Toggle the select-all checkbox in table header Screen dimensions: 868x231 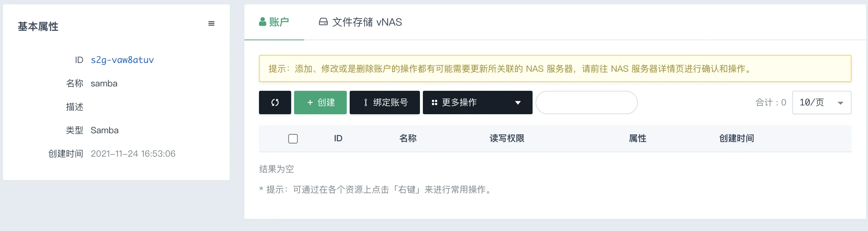pos(293,139)
